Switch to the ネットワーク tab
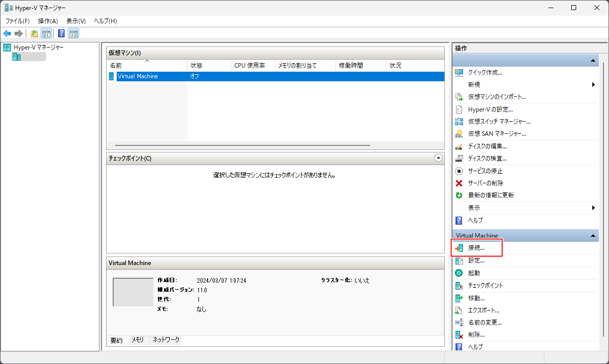The width and height of the screenshot is (609, 364). pos(166,340)
